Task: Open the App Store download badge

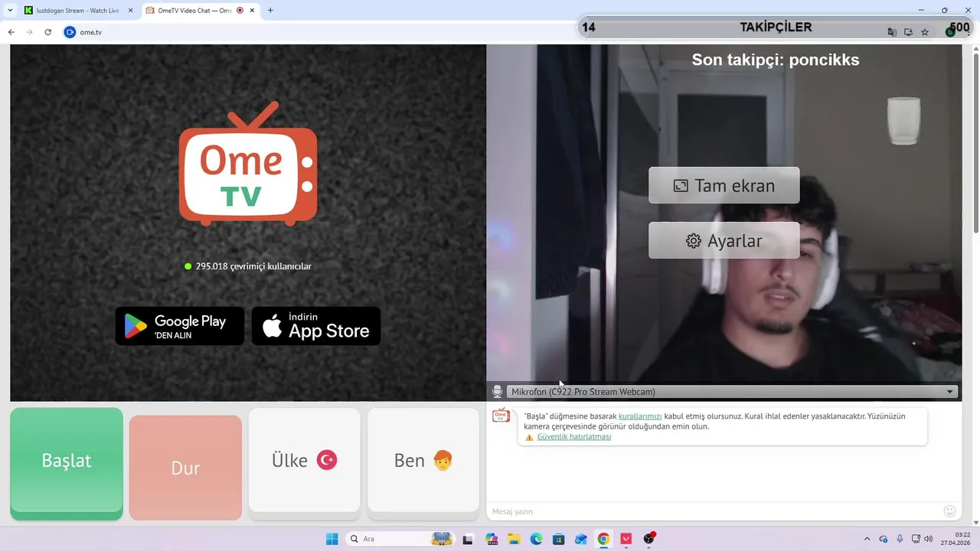Action: click(x=316, y=326)
